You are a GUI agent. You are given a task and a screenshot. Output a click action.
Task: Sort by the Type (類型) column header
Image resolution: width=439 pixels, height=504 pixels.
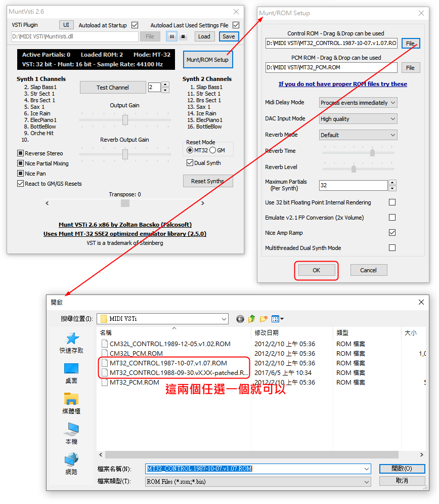(x=367, y=332)
